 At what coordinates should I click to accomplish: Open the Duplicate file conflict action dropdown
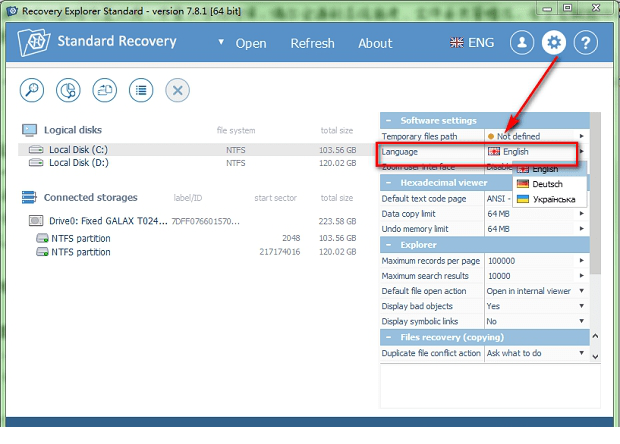[582, 353]
